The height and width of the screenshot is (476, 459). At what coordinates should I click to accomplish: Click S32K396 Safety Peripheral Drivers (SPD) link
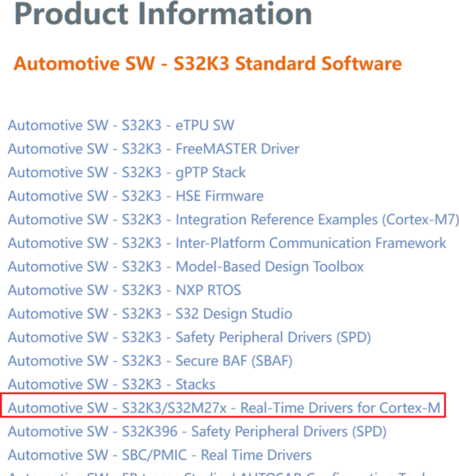(196, 432)
